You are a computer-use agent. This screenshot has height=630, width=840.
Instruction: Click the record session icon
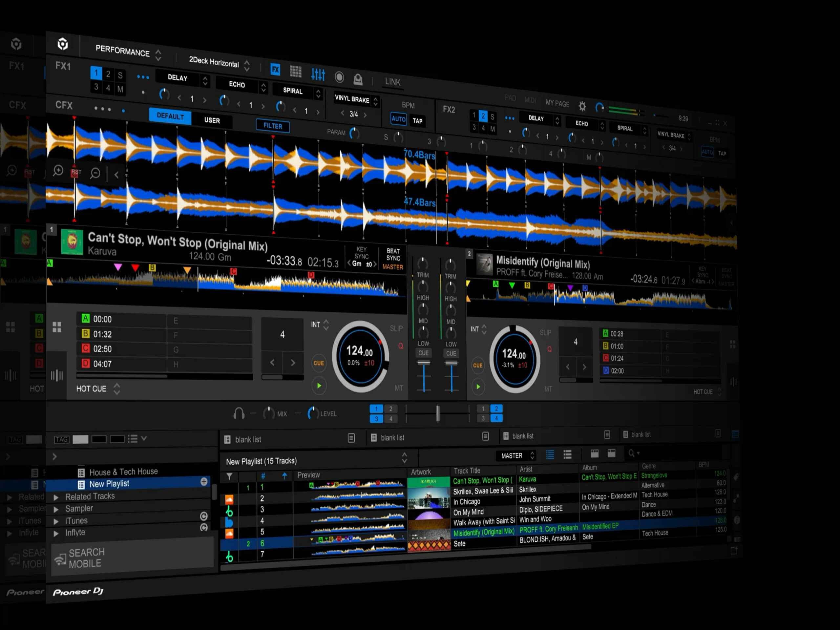[x=340, y=77]
